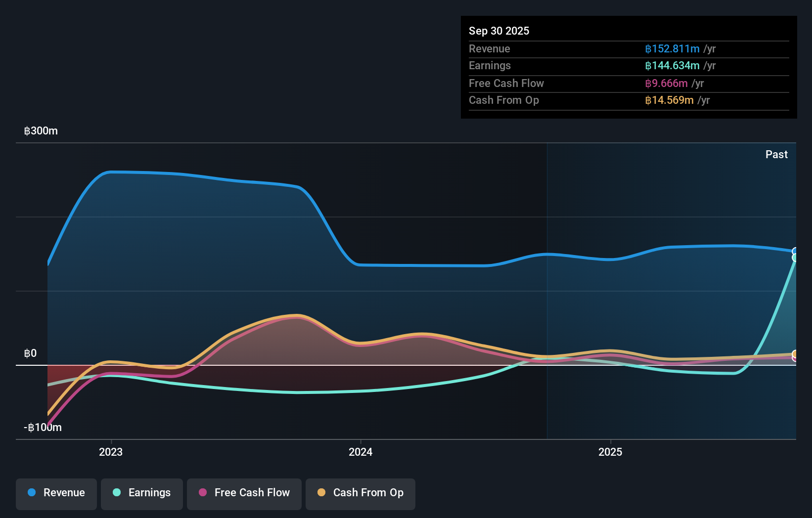812x518 pixels.
Task: Click the pink Free Cash Flow dot icon
Action: pyautogui.click(x=203, y=493)
